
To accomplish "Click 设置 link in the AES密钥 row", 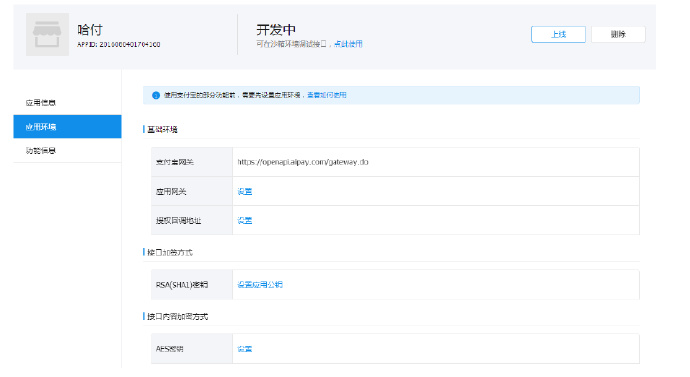I will [x=245, y=349].
